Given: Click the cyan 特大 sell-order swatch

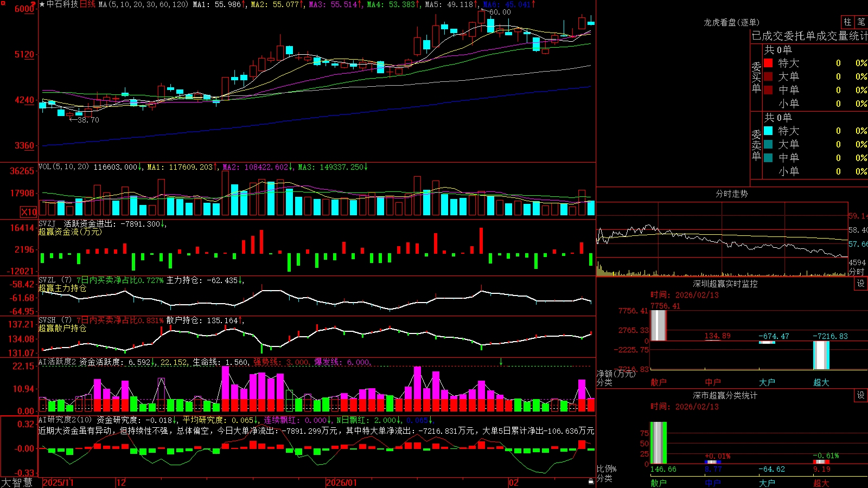Looking at the screenshot, I should point(768,131).
